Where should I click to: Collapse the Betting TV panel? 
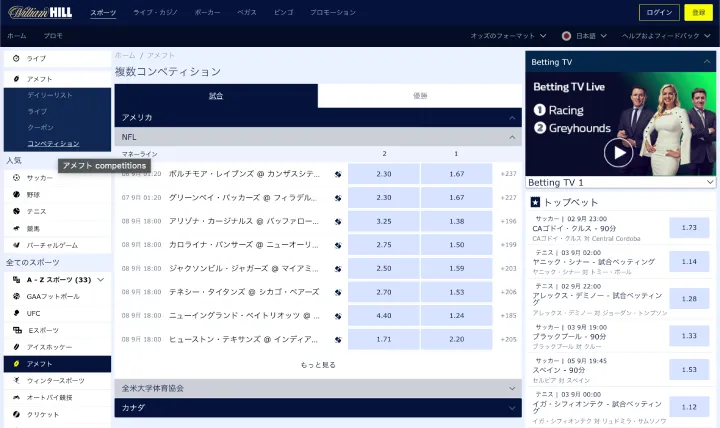[x=707, y=62]
